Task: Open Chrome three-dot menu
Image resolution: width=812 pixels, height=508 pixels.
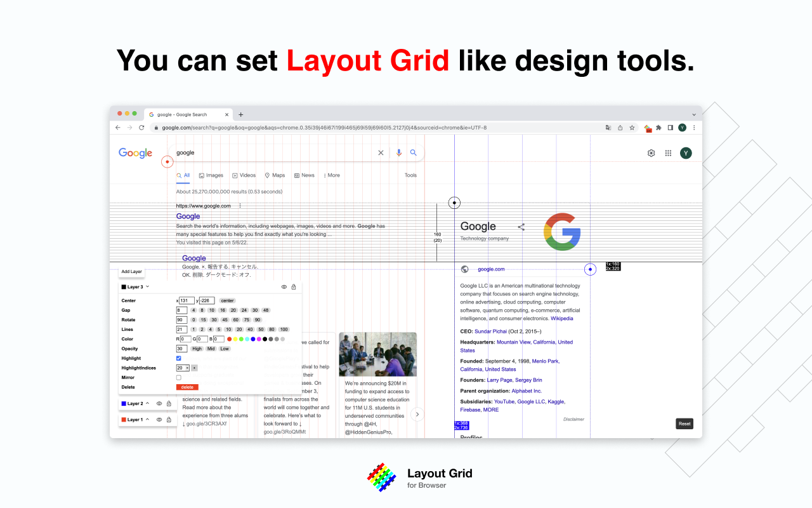Action: [694, 128]
